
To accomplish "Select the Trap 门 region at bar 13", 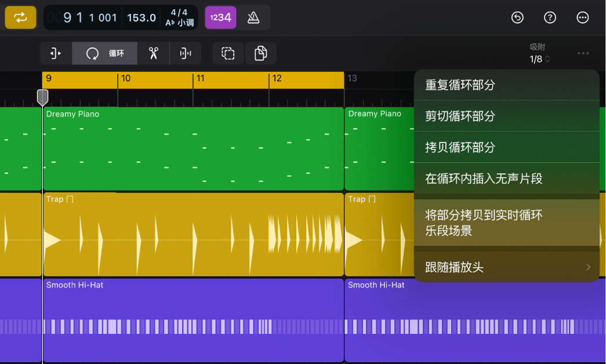I will pyautogui.click(x=379, y=235).
